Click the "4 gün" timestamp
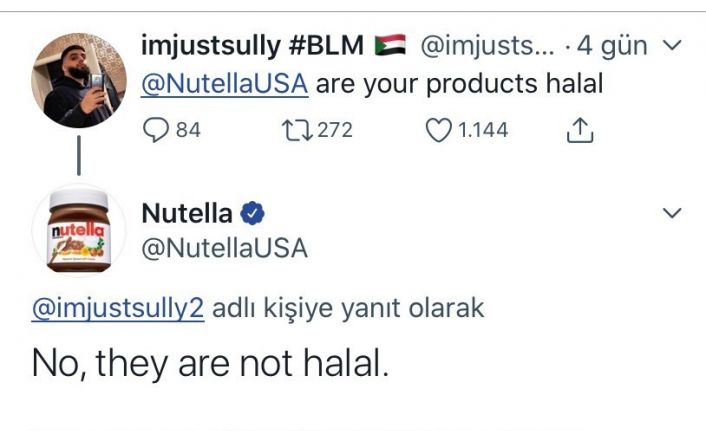This screenshot has width=706, height=431. pyautogui.click(x=612, y=45)
